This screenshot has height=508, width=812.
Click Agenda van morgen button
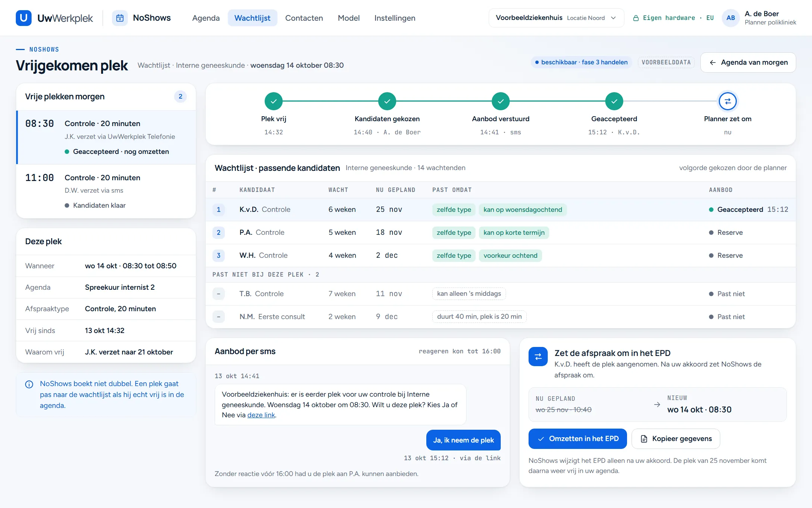coord(748,62)
